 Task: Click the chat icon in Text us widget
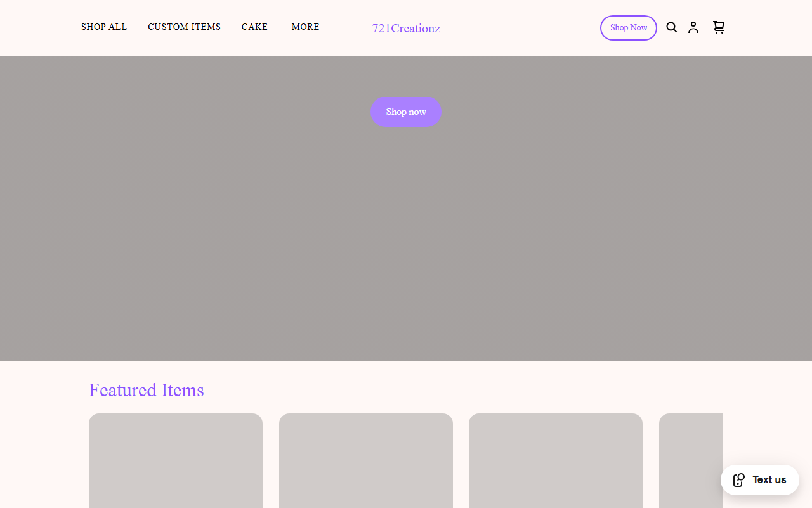coord(739,480)
